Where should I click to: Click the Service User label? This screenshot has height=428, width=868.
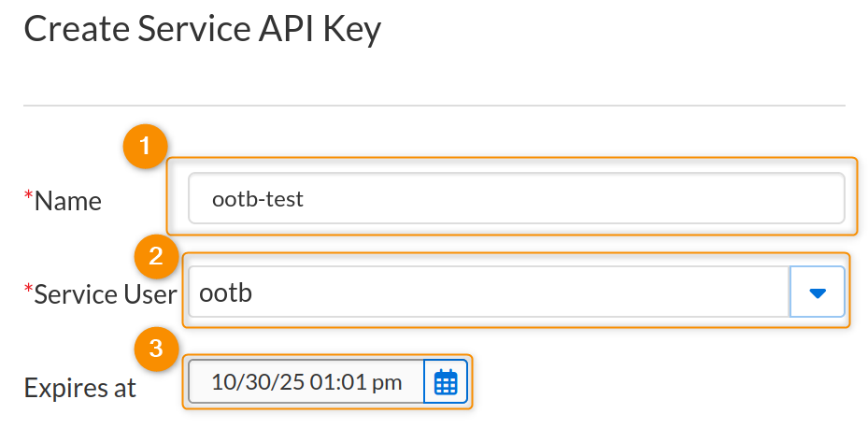[105, 294]
